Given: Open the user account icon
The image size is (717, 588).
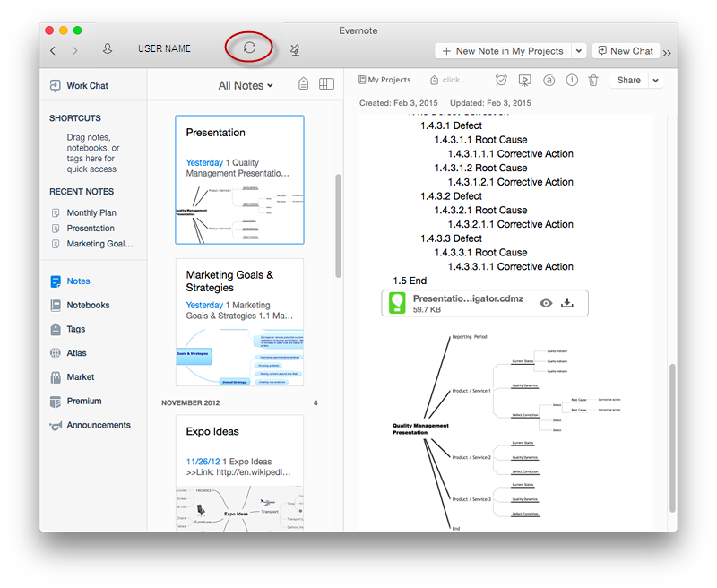Looking at the screenshot, I should (x=108, y=48).
